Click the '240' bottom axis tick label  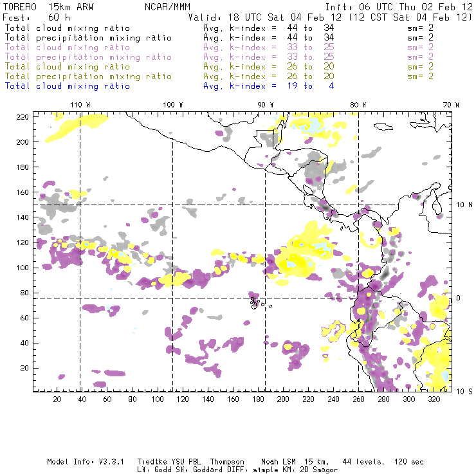click(x=333, y=399)
